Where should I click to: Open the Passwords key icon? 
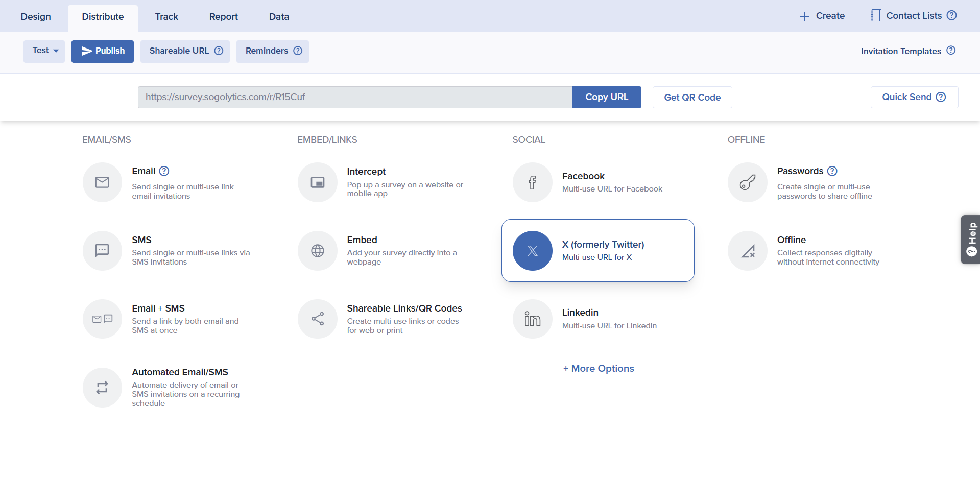click(748, 182)
